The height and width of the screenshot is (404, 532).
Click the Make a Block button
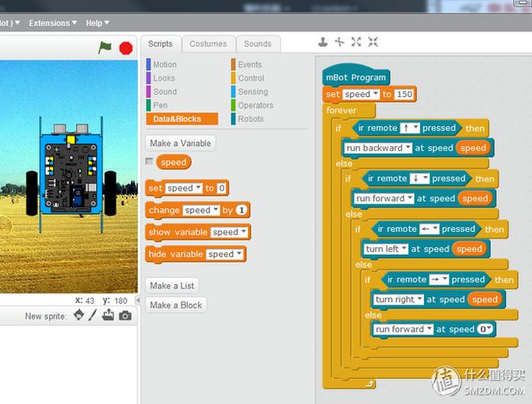[176, 305]
